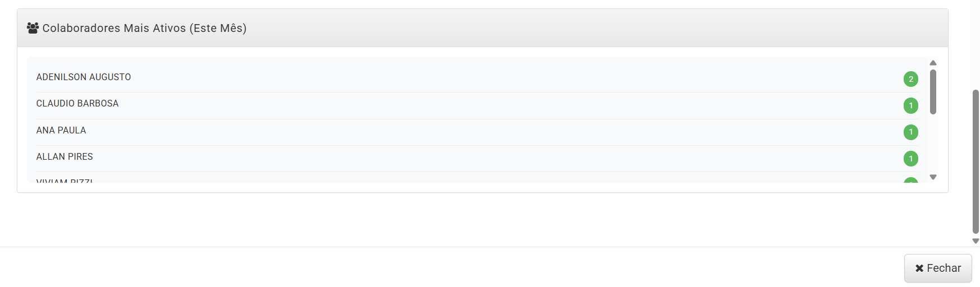The image size is (980, 287).
Task: Click the green badge for ADENILSON AUGUSTO
Action: (910, 79)
